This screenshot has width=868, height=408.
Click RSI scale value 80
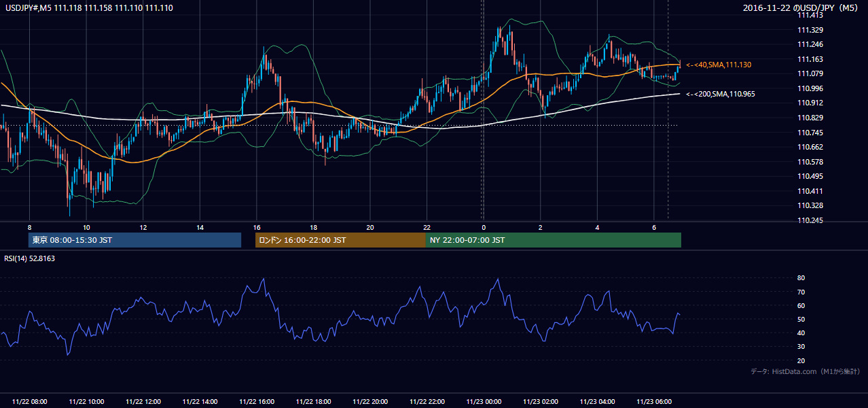pyautogui.click(x=801, y=278)
